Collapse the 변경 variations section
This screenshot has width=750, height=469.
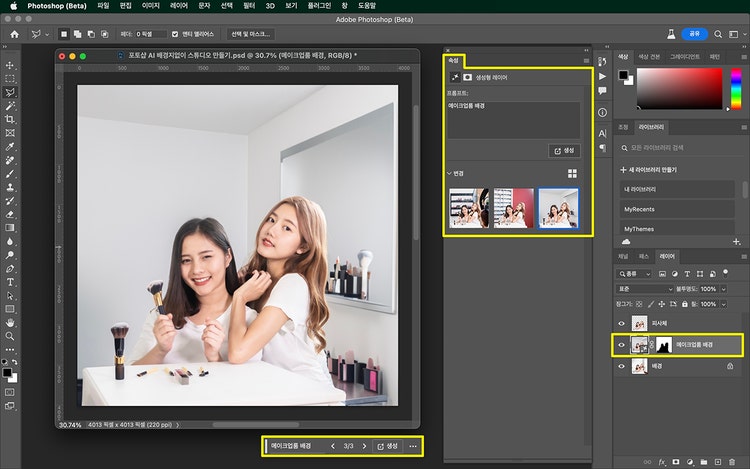point(450,173)
